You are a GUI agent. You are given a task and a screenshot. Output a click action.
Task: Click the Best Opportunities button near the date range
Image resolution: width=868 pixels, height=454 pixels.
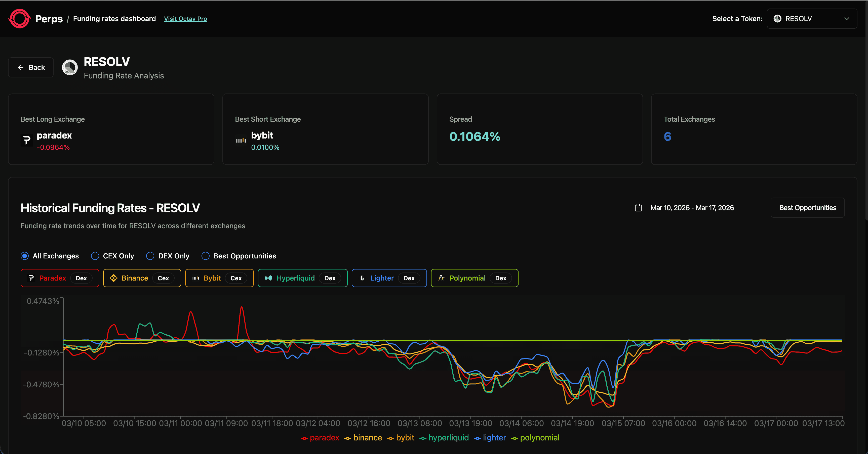(x=807, y=208)
